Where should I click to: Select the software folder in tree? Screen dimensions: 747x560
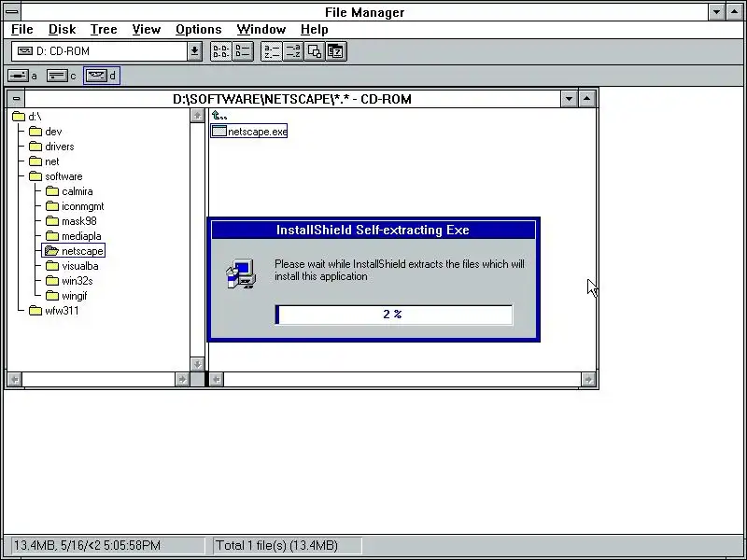coord(56,176)
